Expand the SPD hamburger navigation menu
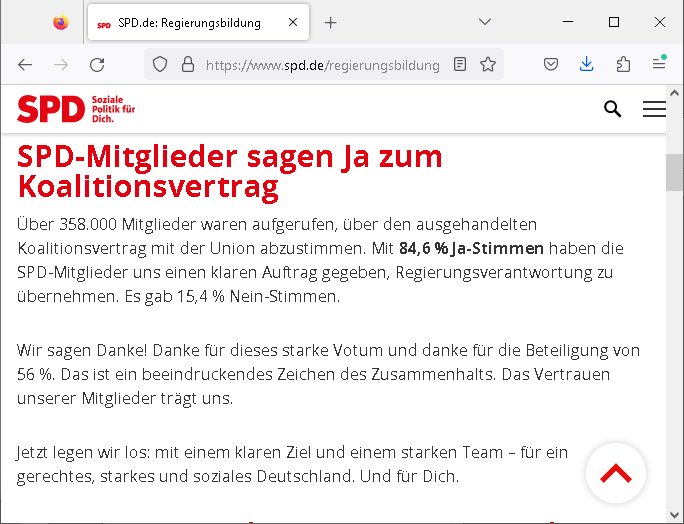Viewport: 684px width, 524px height. coord(654,109)
